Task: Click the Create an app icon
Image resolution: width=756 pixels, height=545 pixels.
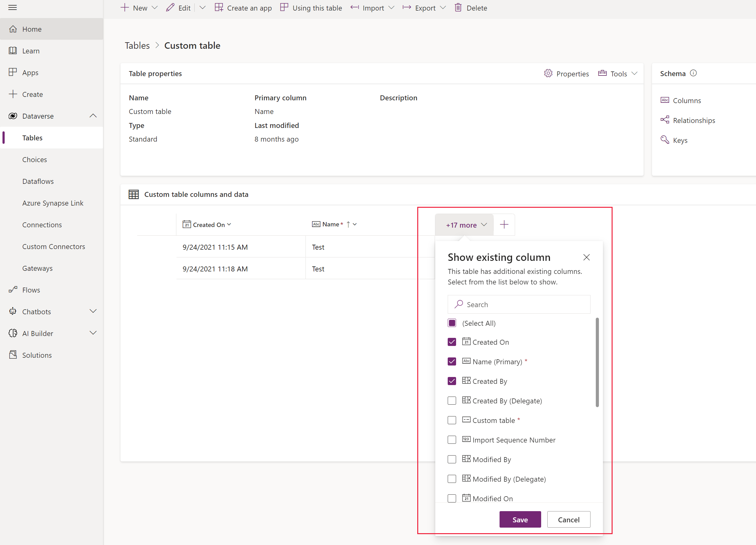Action: [x=219, y=8]
